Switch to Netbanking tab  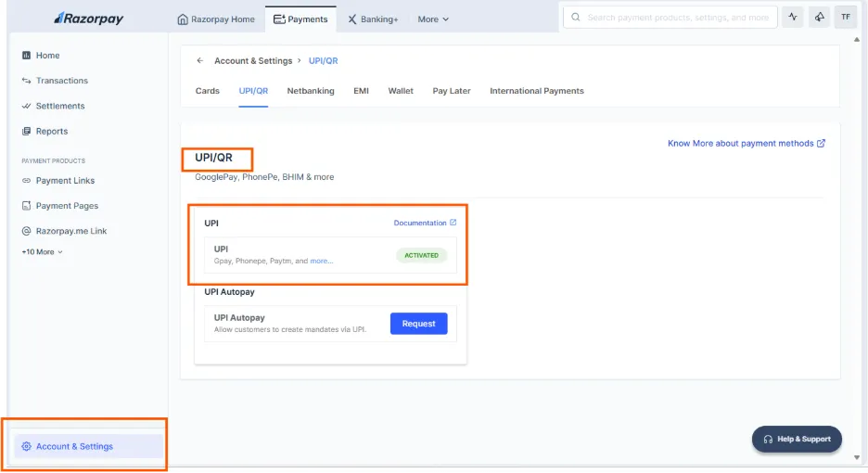click(x=311, y=91)
